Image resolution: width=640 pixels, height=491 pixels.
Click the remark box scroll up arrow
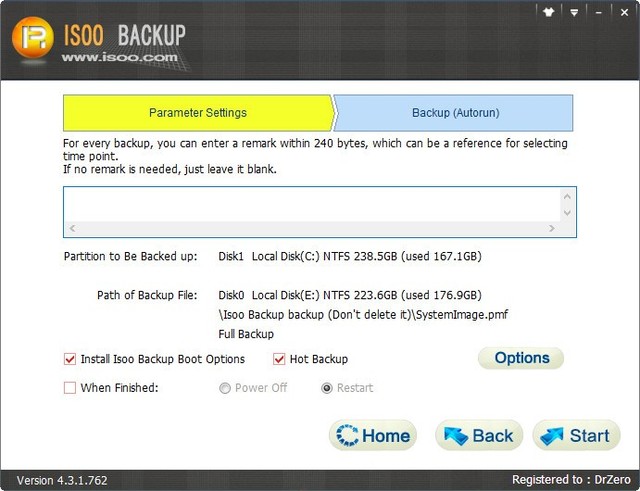coord(567,196)
